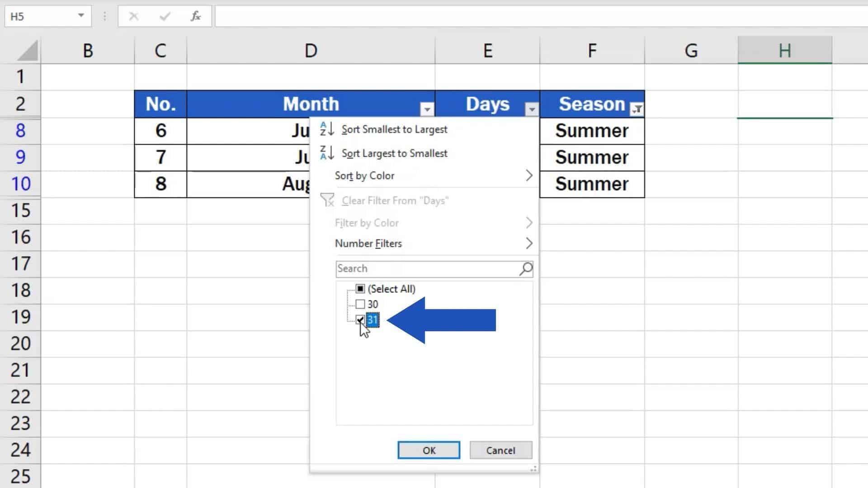Click the Month column dropdown arrow
Screen dimensions: 868x488
point(426,109)
